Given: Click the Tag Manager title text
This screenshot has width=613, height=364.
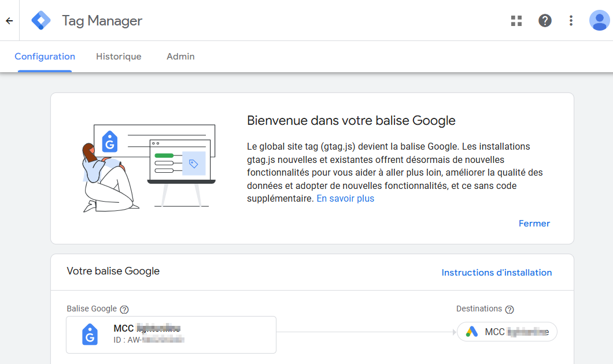Looking at the screenshot, I should [x=102, y=21].
